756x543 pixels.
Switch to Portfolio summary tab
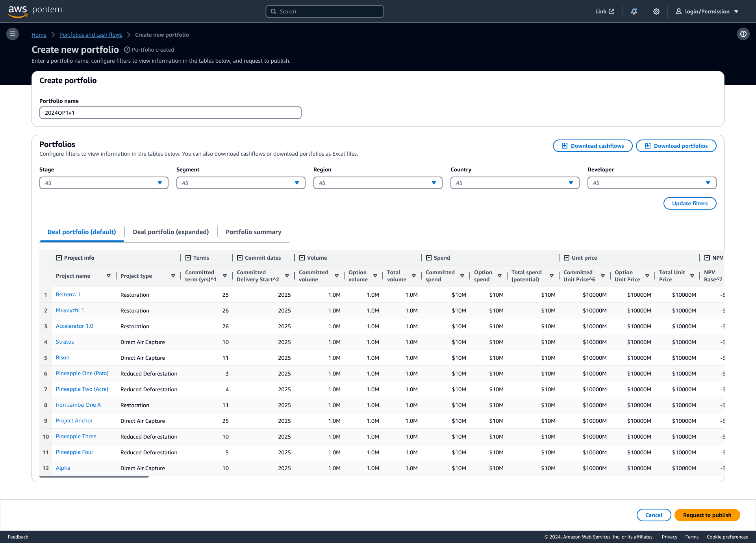pyautogui.click(x=254, y=232)
